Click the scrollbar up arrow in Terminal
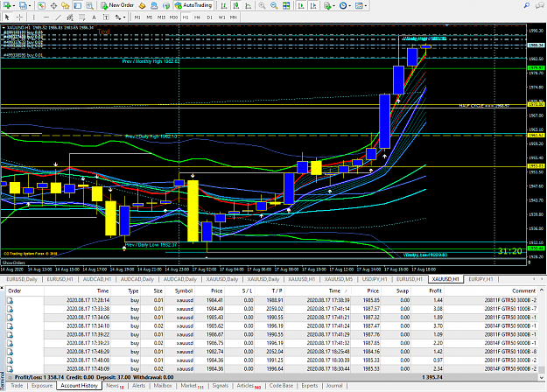Viewport: 547px width, 392px height. tap(542, 290)
